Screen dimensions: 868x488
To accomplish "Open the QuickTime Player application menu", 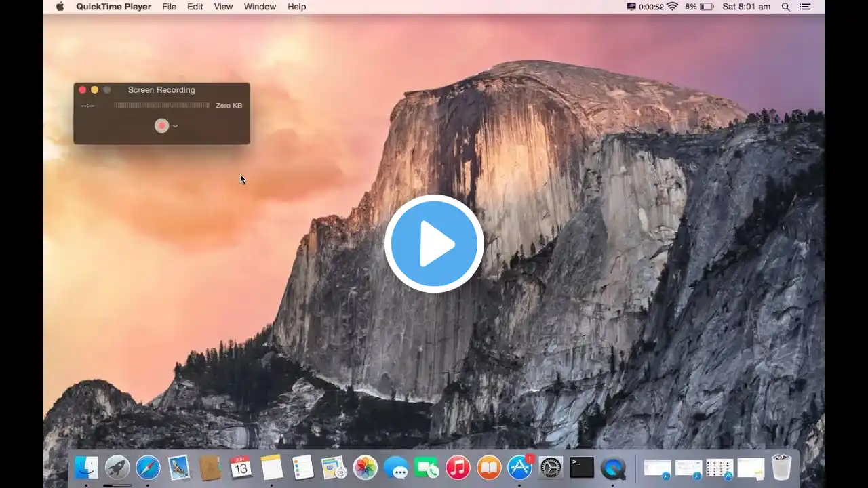I will [114, 7].
